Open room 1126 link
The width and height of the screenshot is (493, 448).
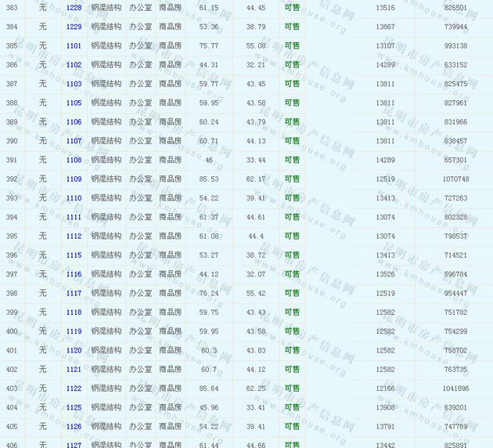(74, 427)
